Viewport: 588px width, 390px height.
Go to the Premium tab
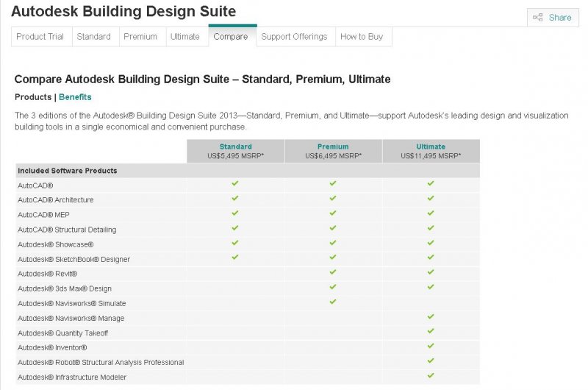click(x=140, y=37)
